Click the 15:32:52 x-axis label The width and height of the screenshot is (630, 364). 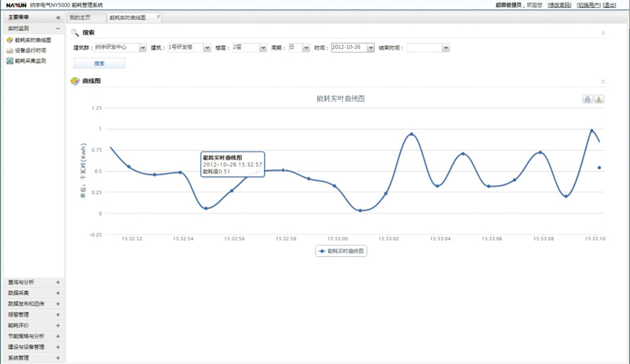tap(132, 239)
